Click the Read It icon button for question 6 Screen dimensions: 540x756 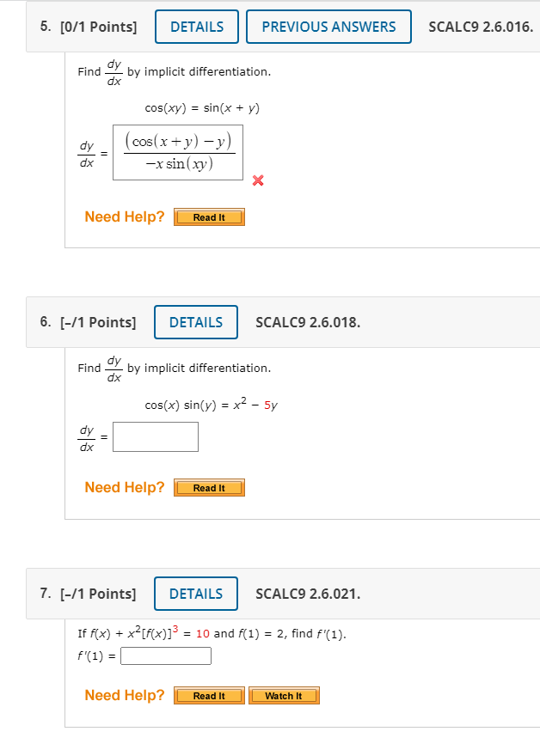pos(209,487)
